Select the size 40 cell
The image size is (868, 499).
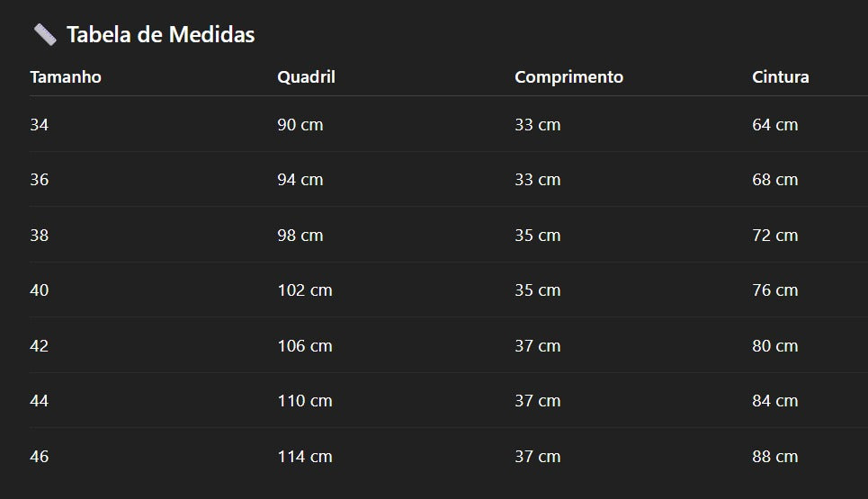[x=40, y=290]
